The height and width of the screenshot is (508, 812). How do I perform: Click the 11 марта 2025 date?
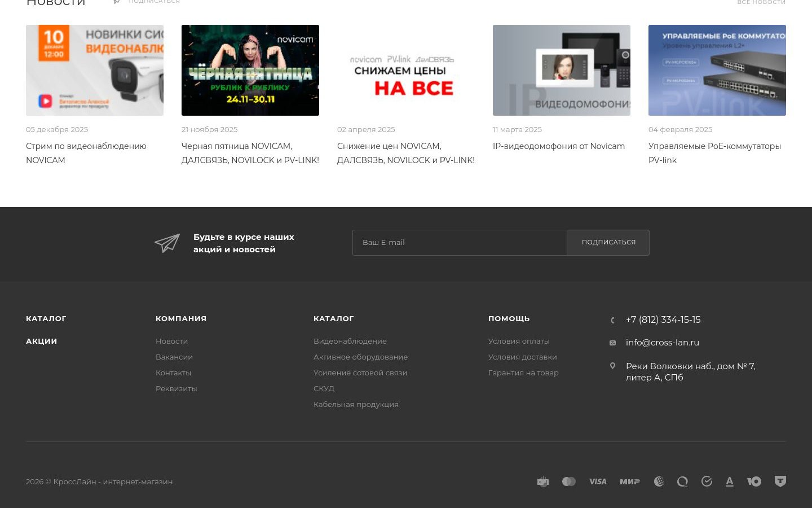[517, 129]
